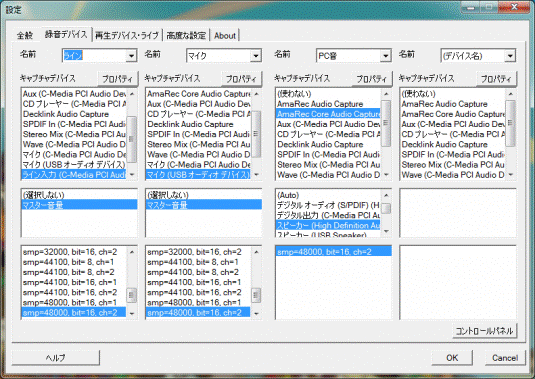This screenshot has height=379, width=535.
Task: Click プロパティ button in the (デバイス名) column
Action: 496,79
